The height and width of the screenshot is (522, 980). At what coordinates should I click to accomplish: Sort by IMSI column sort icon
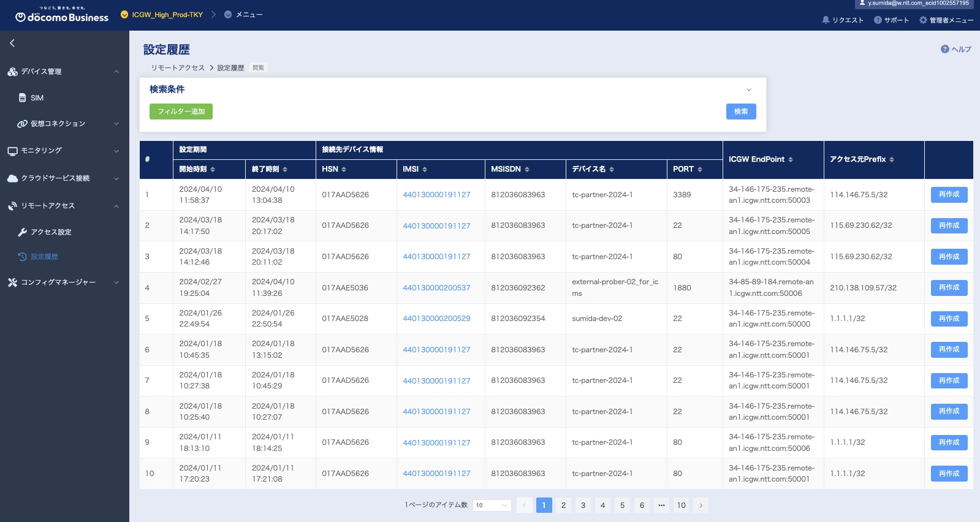[x=425, y=169]
